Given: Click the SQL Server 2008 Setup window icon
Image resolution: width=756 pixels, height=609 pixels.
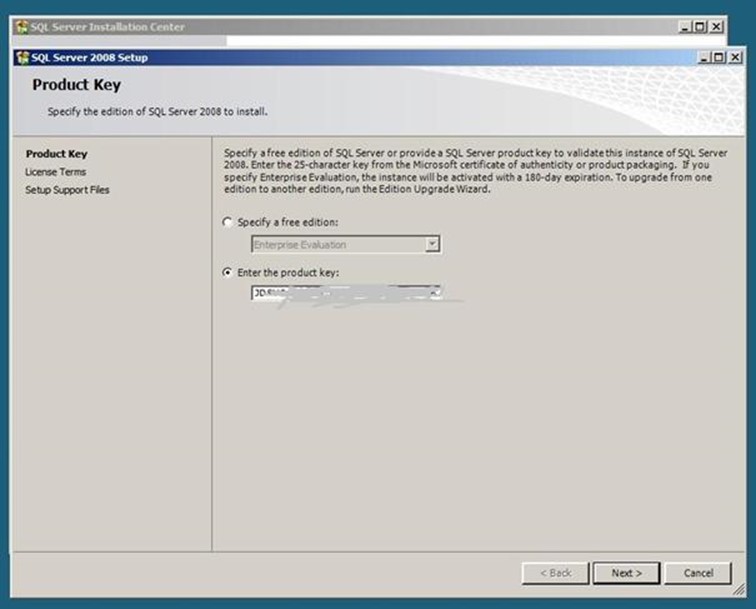Looking at the screenshot, I should [21, 58].
